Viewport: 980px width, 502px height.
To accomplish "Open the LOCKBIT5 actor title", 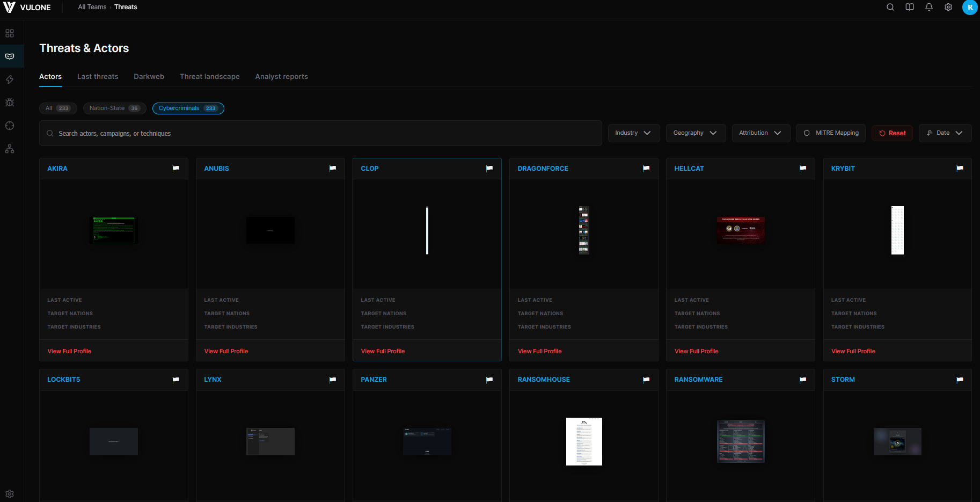I will pos(63,380).
